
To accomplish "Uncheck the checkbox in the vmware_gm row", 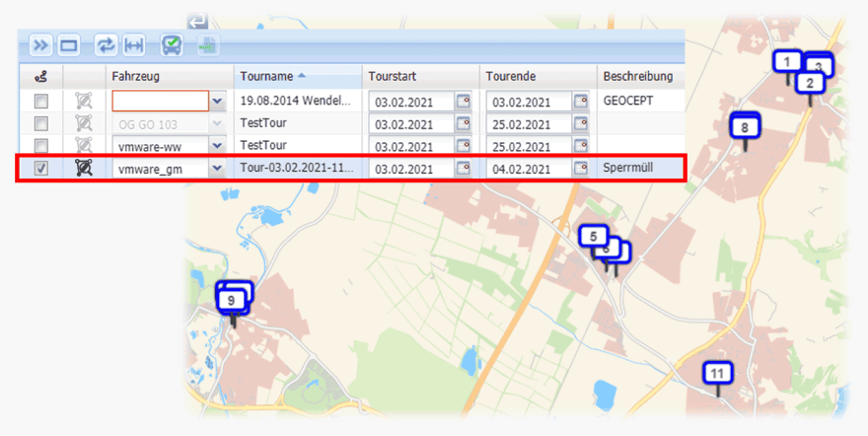I will 41,168.
